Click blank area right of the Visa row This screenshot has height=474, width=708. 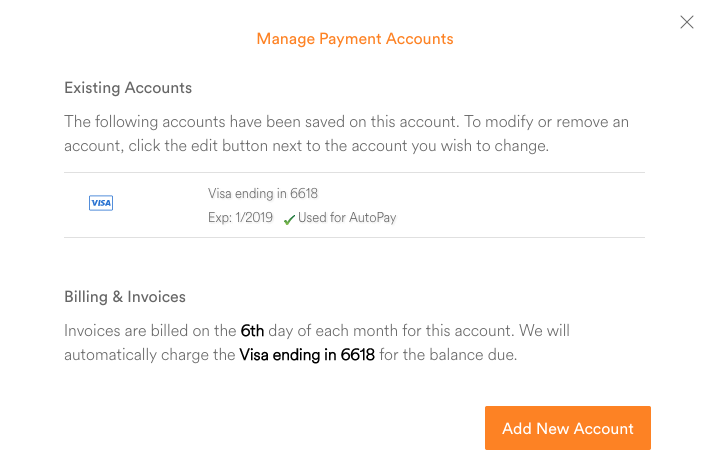pos(519,205)
